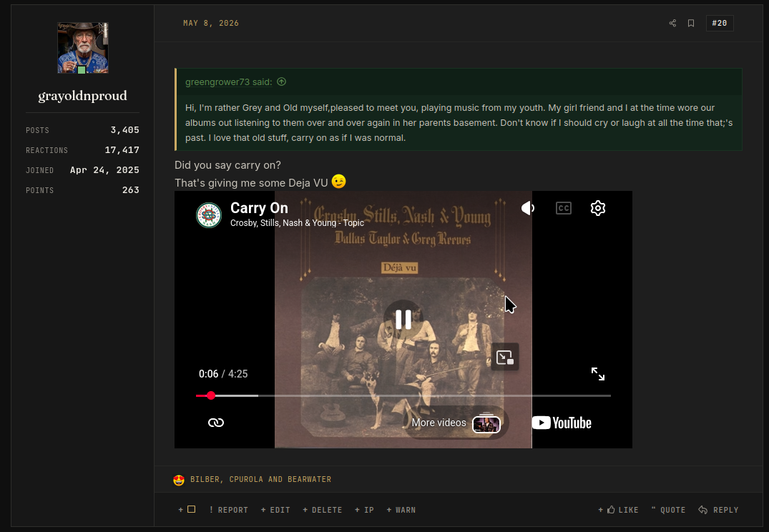
Task: Report this post
Action: [228, 510]
